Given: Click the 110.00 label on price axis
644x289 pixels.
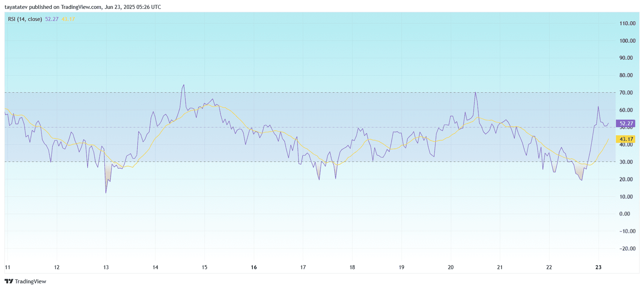Looking at the screenshot, I should (x=627, y=23).
